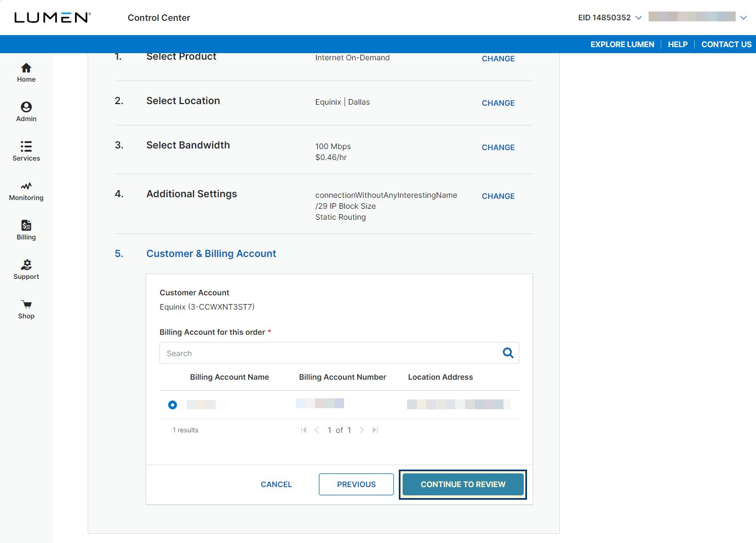
Task: Click the Lumen logo
Action: tap(53, 18)
